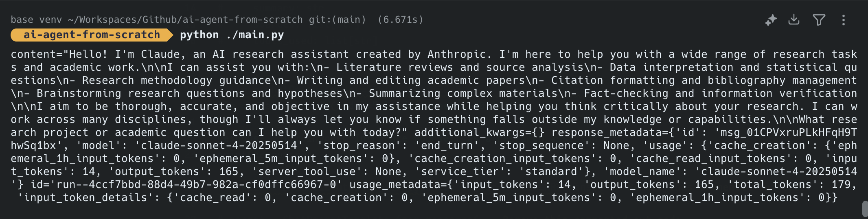Click the word Anthropic in output
Screen dimensions: 868x219
[457, 54]
